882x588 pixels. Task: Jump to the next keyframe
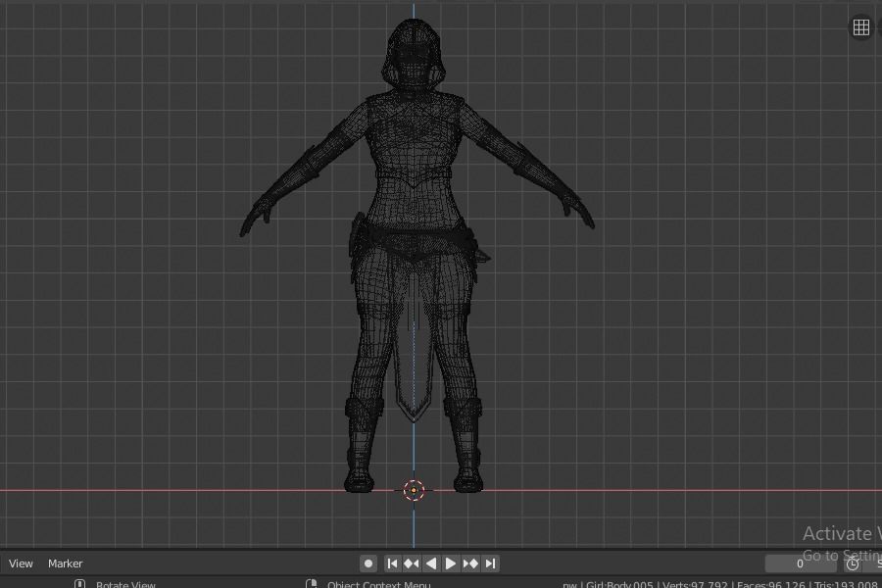click(x=469, y=563)
